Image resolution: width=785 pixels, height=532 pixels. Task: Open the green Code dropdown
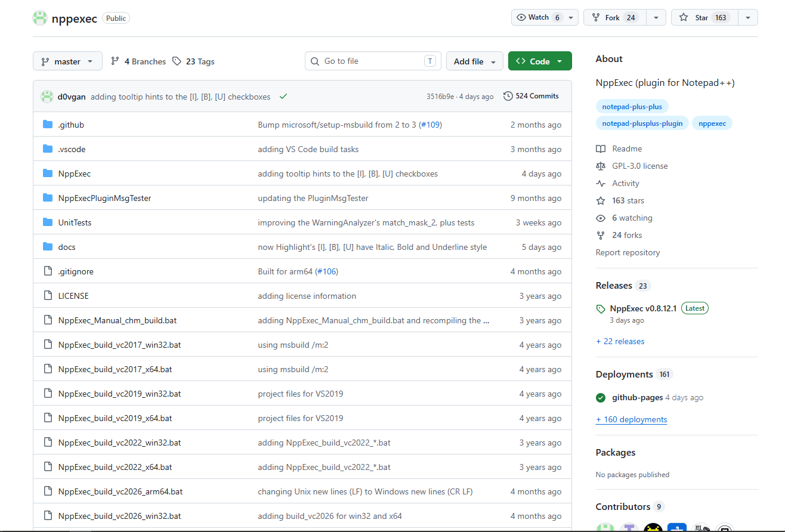click(x=540, y=61)
